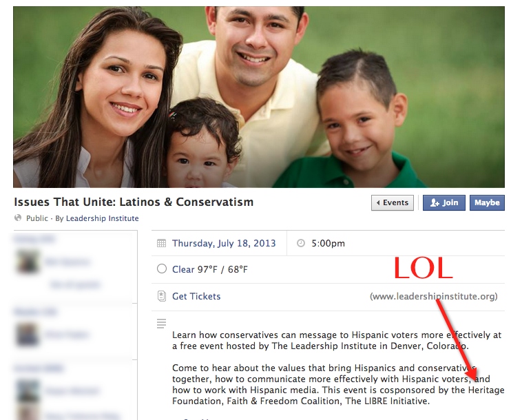
Task: Click the family cover photo
Action: point(259,97)
